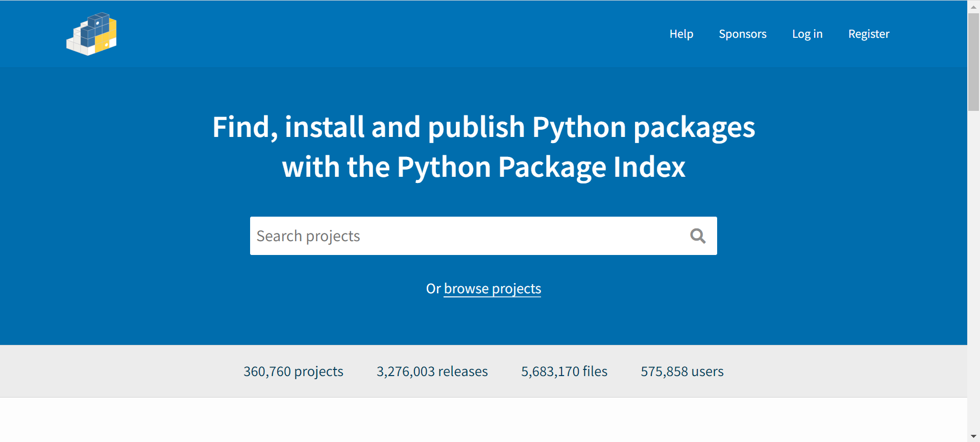This screenshot has height=442, width=980.
Task: Click the PyPI logo icon
Action: coord(91,34)
